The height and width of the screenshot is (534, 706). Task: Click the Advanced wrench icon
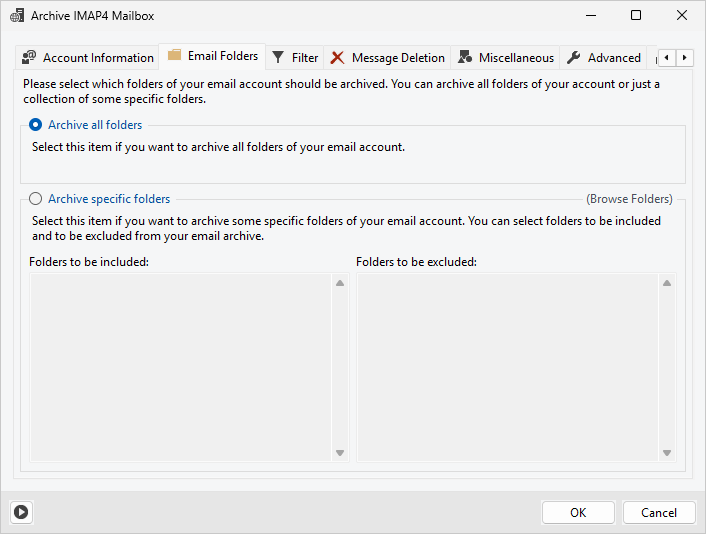[574, 58]
